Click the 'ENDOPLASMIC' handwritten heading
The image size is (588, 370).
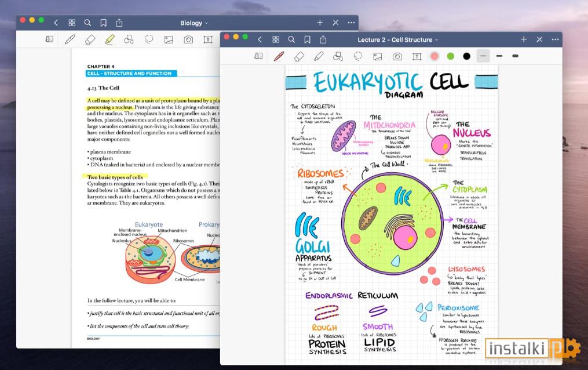pos(329,296)
